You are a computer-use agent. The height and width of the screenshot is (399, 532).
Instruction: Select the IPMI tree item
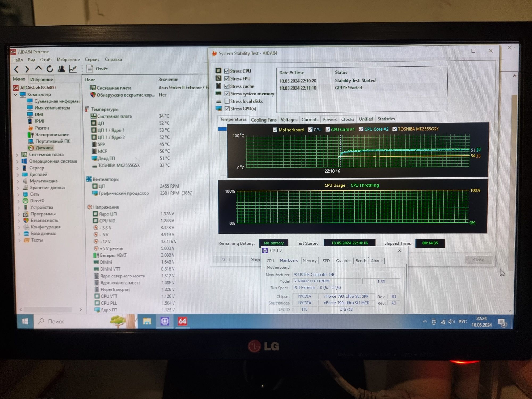point(36,121)
